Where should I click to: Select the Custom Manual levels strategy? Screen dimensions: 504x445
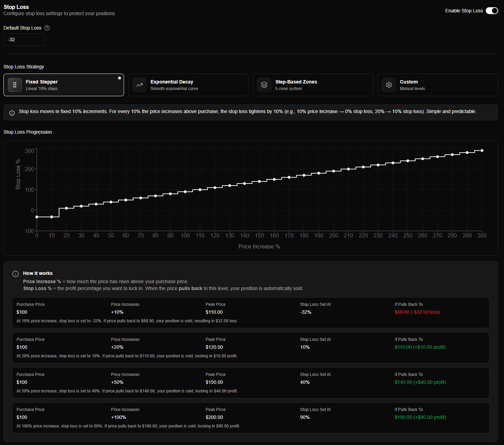tap(438, 85)
